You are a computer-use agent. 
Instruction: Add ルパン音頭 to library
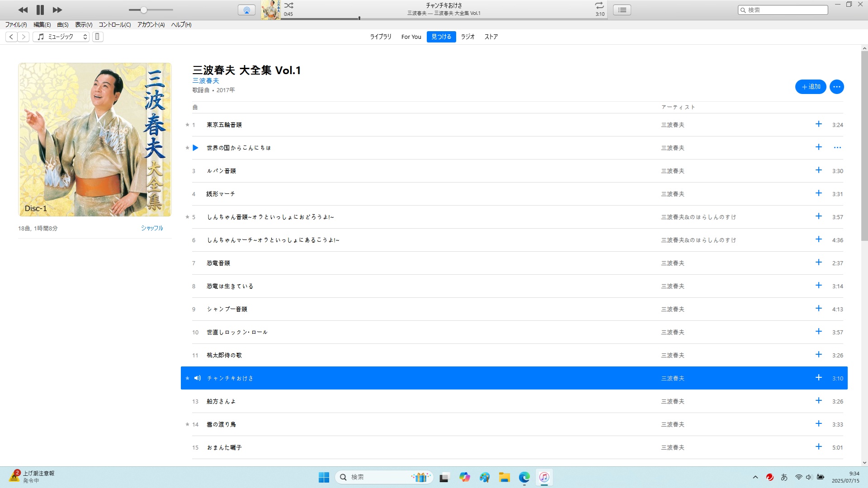tap(819, 170)
